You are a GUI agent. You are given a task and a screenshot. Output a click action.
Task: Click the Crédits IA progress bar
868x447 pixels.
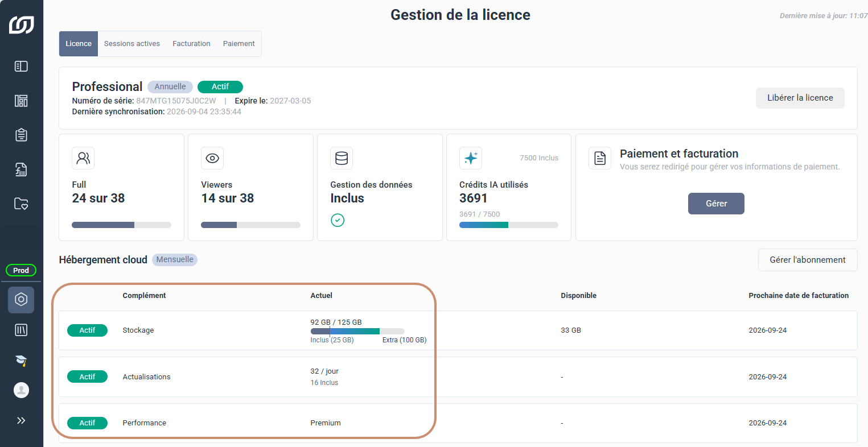509,225
